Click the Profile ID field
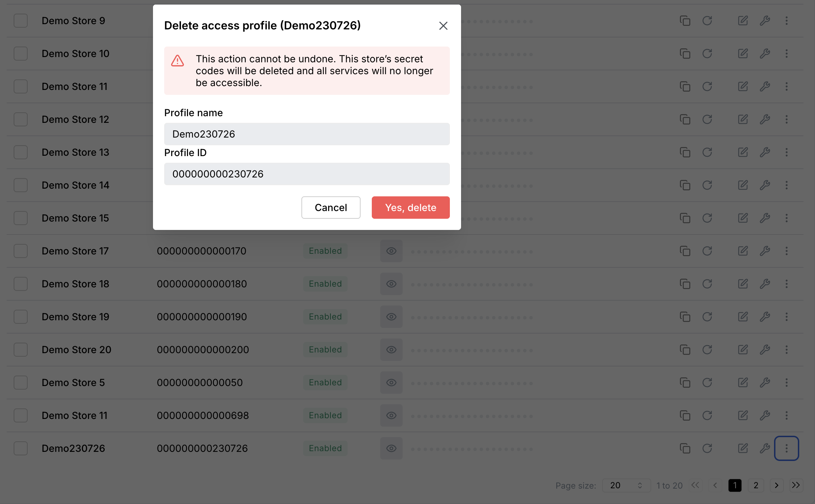The width and height of the screenshot is (815, 504). [307, 174]
